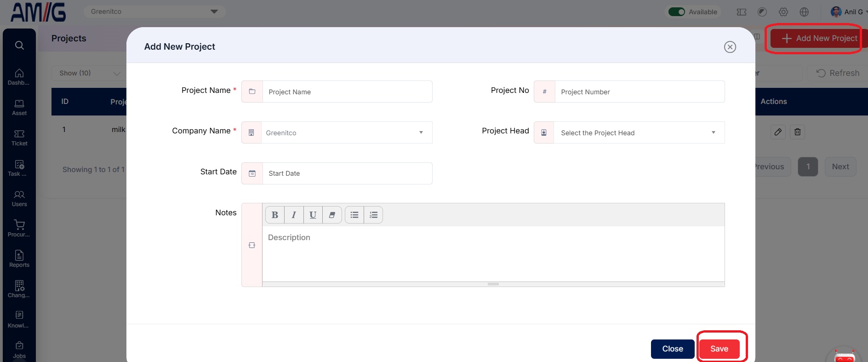Open the Jobs sidebar section

[x=19, y=350]
